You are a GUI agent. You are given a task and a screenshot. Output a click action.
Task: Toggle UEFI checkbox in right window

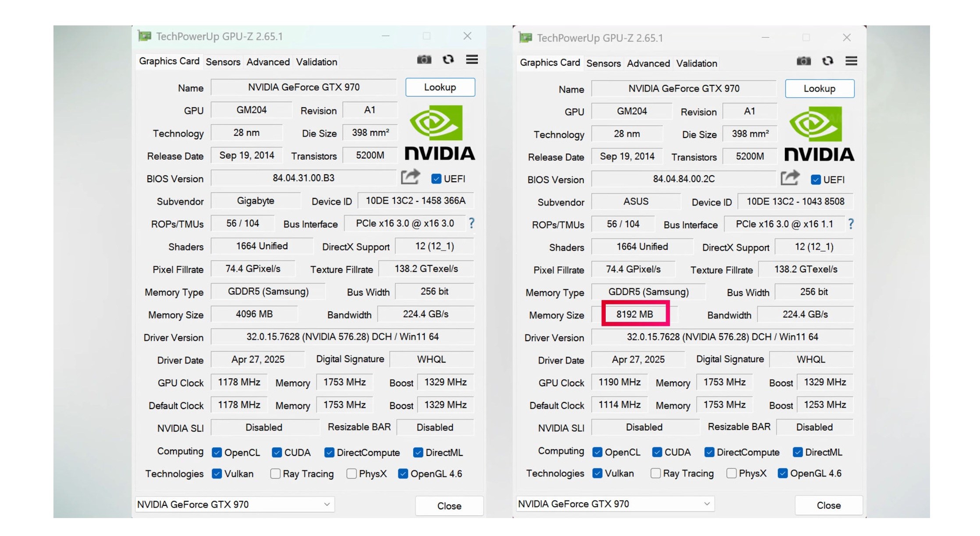click(x=816, y=180)
